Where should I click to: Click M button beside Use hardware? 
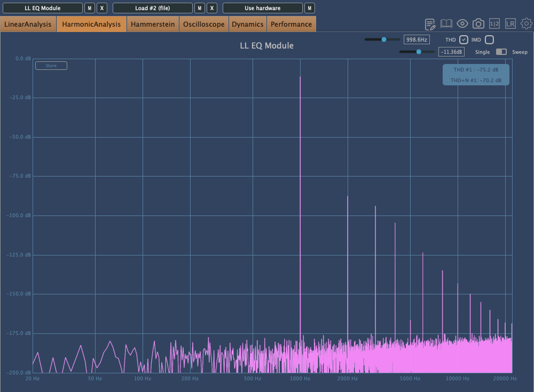click(x=310, y=8)
